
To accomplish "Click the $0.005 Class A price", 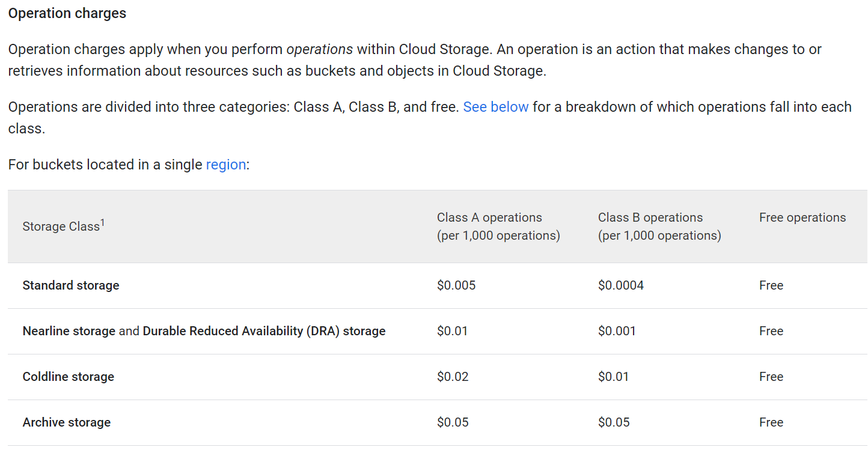I will pos(456,285).
